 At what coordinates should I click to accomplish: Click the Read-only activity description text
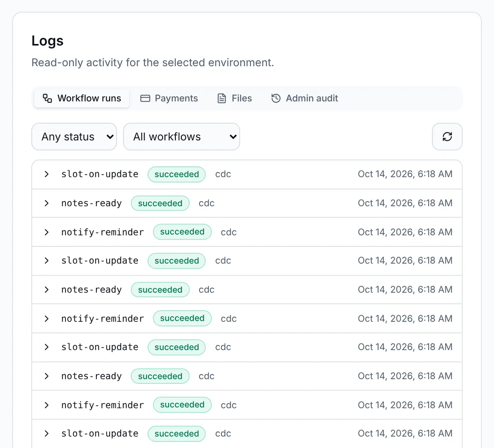click(153, 63)
